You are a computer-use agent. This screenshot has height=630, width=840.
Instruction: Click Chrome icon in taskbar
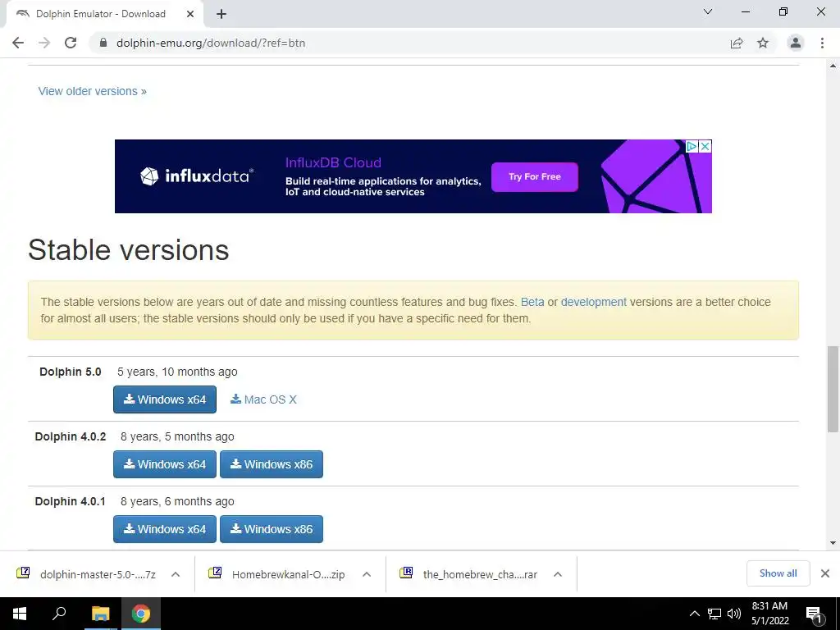(x=141, y=614)
